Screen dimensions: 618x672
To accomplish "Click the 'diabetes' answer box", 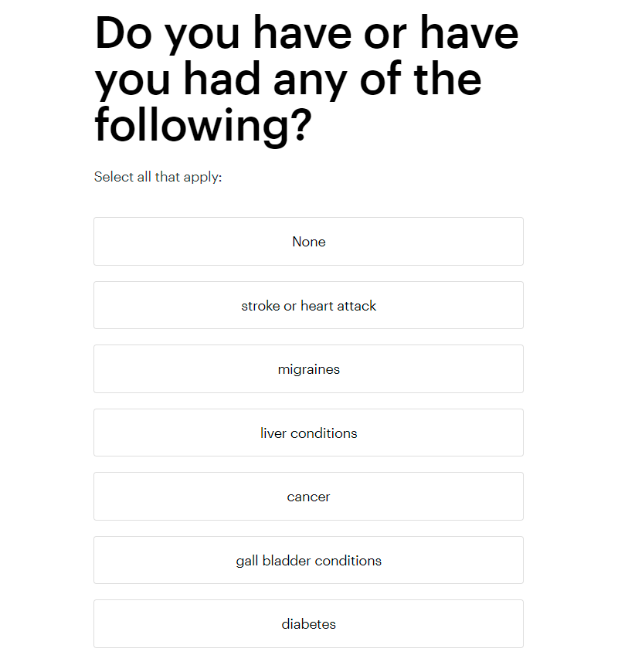I will pos(308,623).
